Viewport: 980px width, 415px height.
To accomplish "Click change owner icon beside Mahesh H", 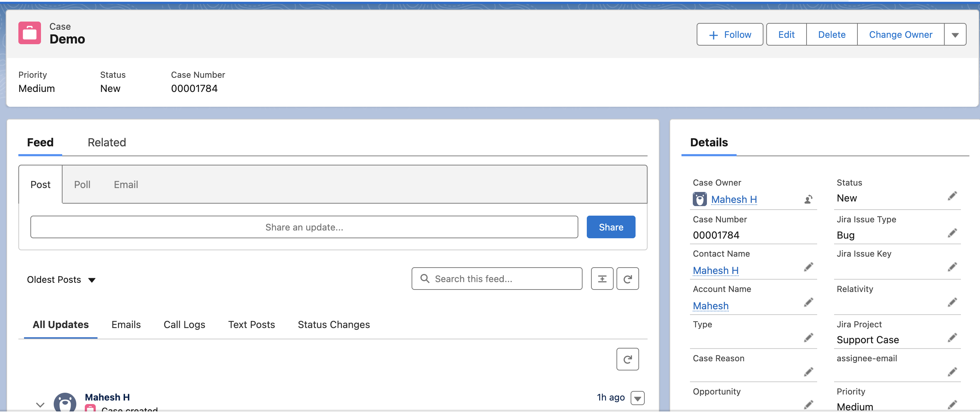I will point(808,199).
